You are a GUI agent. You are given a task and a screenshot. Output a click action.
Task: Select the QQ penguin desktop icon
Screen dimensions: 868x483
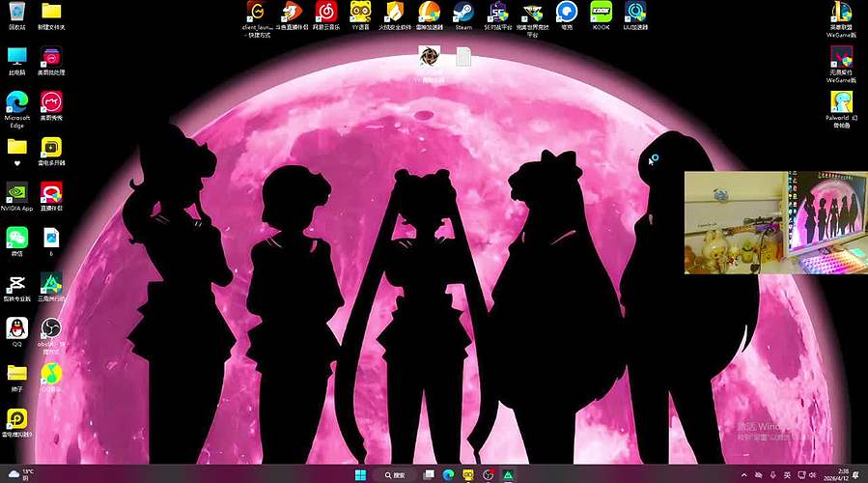pos(16,328)
